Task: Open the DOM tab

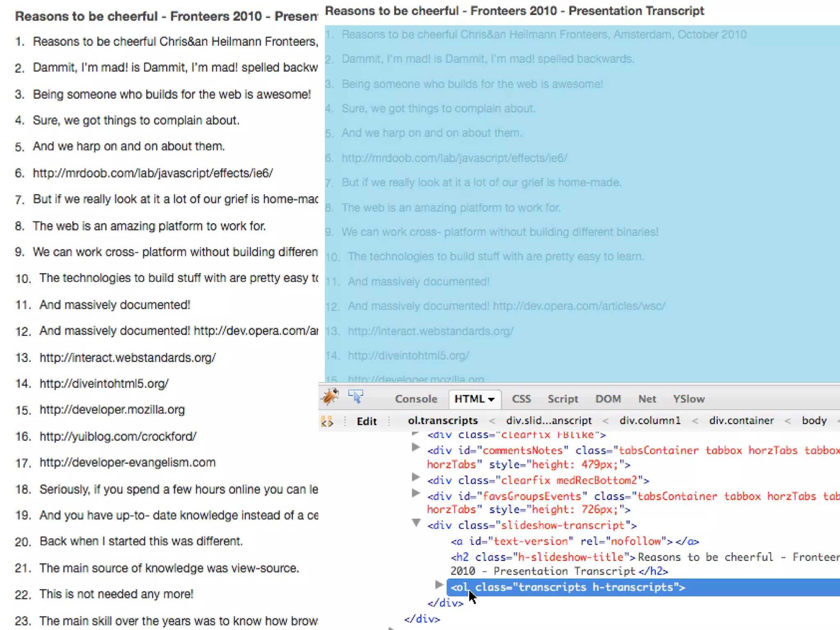Action: pyautogui.click(x=608, y=399)
